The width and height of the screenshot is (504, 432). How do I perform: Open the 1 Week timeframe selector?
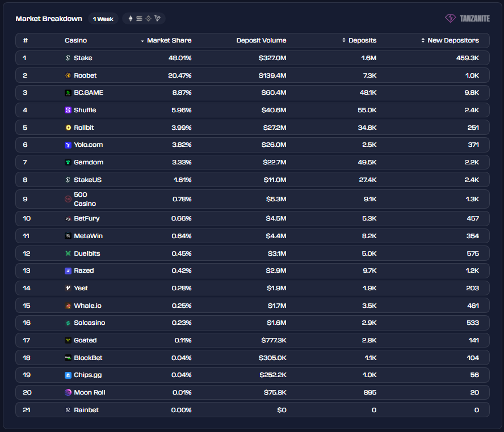click(103, 19)
